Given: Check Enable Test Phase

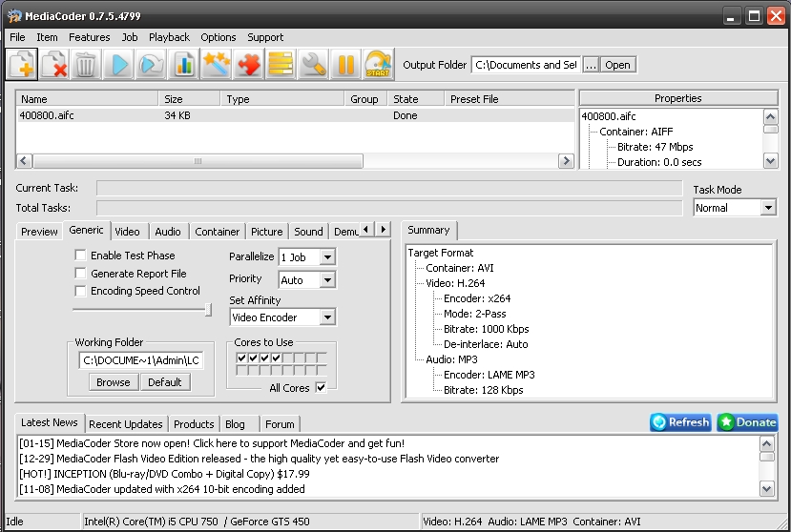Looking at the screenshot, I should click(x=80, y=256).
